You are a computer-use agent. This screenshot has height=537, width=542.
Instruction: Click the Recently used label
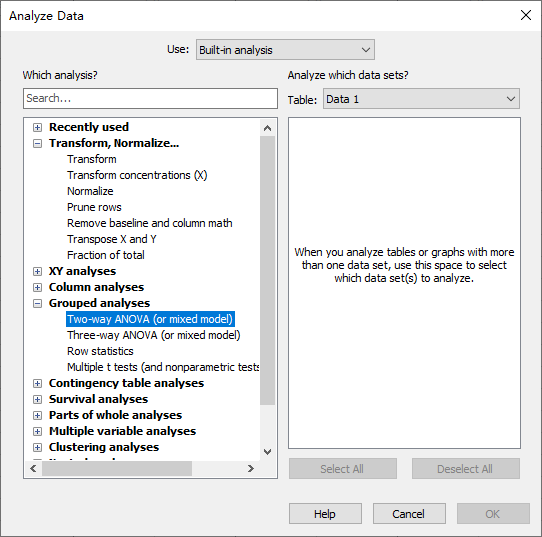point(89,127)
